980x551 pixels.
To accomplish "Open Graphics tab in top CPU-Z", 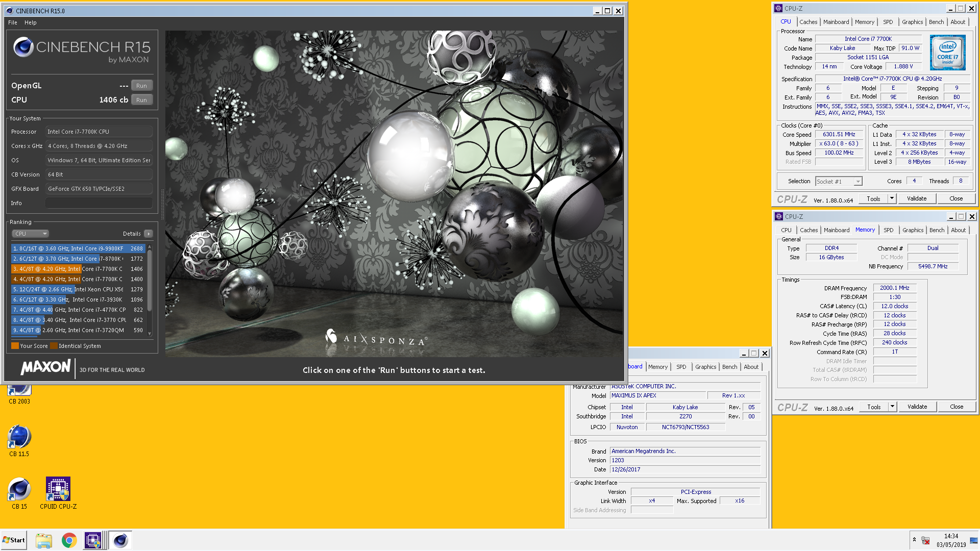I will point(912,22).
